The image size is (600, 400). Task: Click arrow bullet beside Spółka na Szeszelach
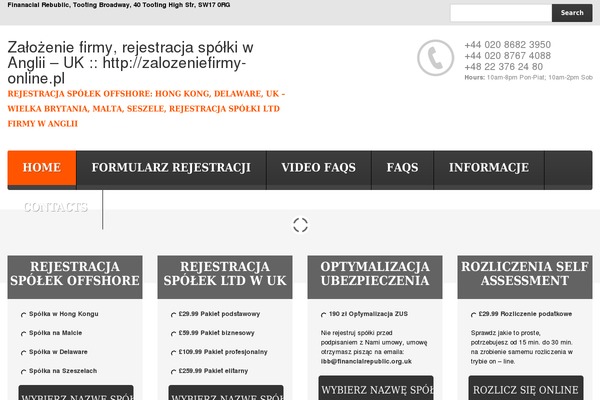tap(24, 372)
